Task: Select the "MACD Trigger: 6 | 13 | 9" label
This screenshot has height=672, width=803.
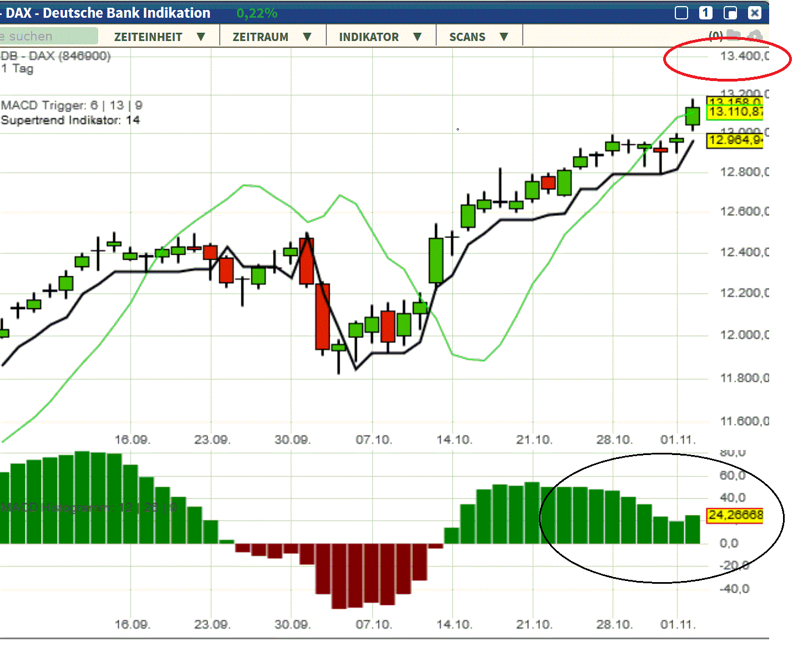Action: (72, 105)
